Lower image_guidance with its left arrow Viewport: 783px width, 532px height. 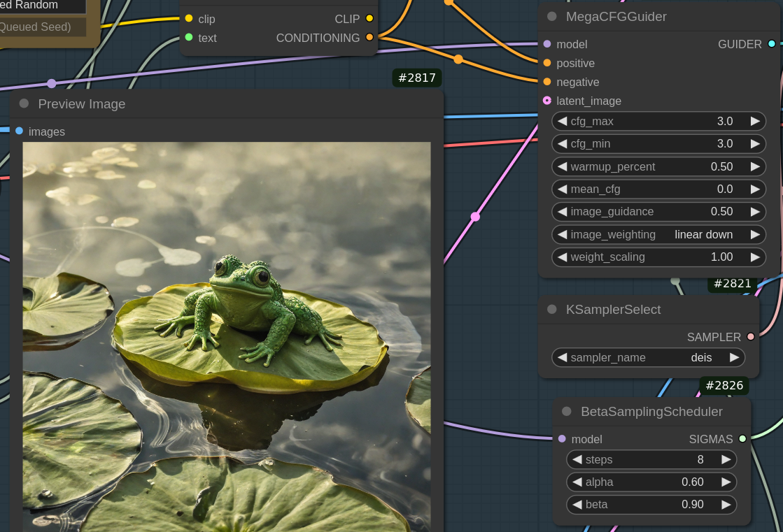point(563,212)
